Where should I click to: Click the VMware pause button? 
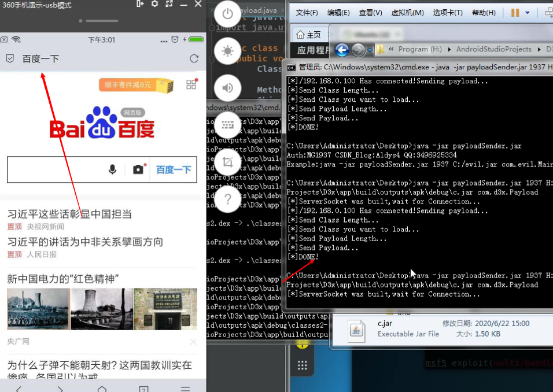pyautogui.click(x=515, y=13)
